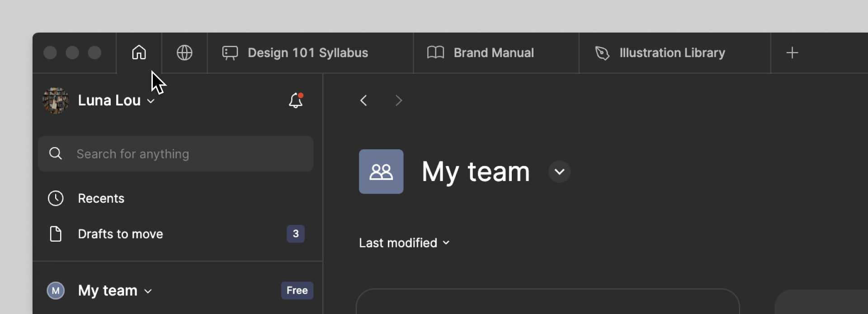Click the plus icon to add new tab
Viewport: 868px width, 314px height.
pos(792,52)
